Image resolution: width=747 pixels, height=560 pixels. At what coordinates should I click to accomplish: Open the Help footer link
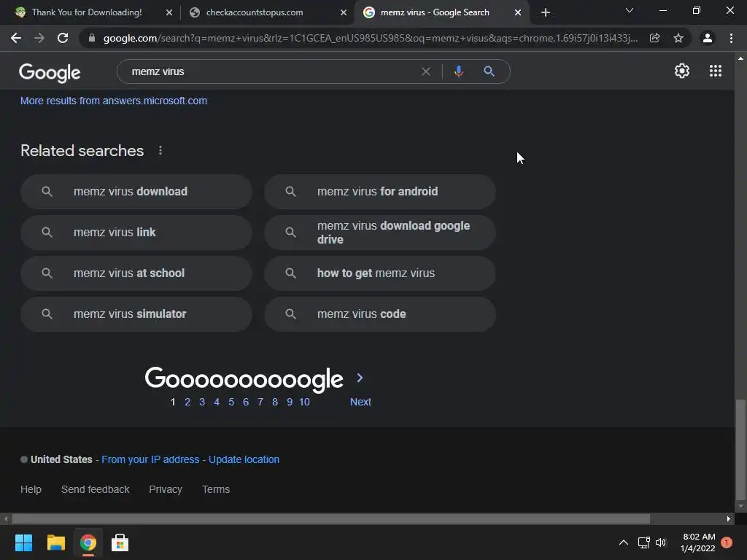(x=31, y=489)
